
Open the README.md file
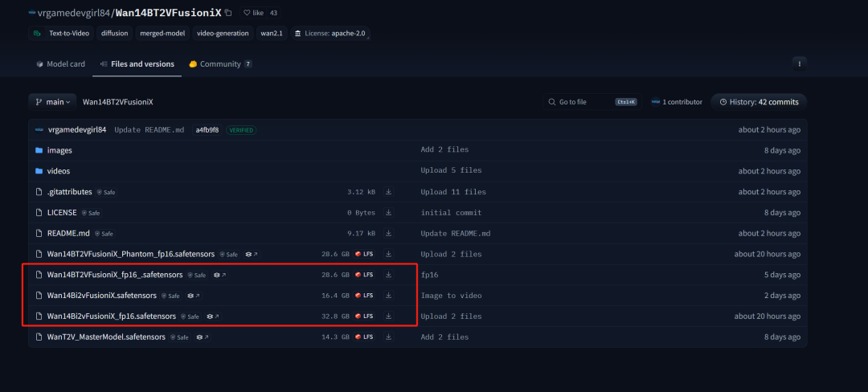point(68,233)
